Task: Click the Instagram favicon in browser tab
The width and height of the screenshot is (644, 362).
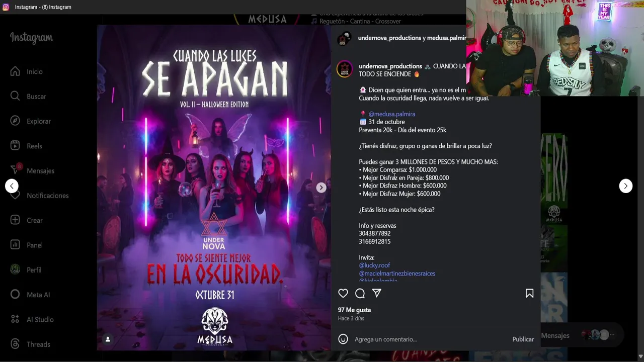Action: [6, 7]
